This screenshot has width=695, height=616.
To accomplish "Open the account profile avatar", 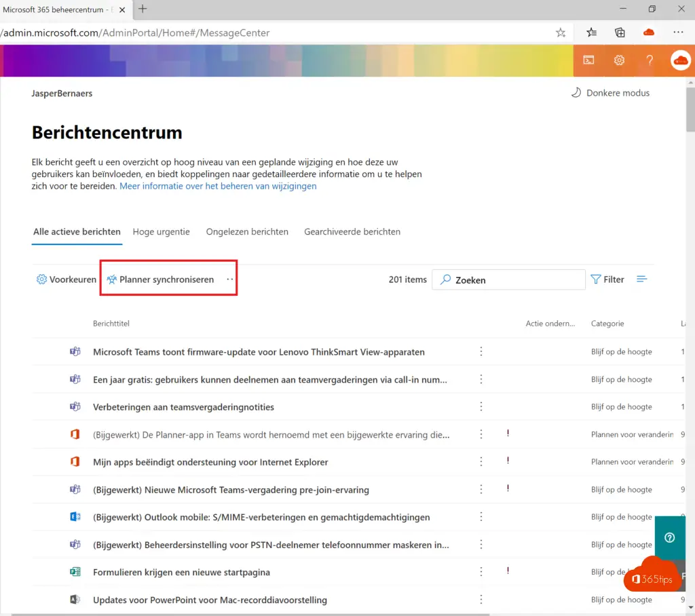I will click(x=680, y=60).
